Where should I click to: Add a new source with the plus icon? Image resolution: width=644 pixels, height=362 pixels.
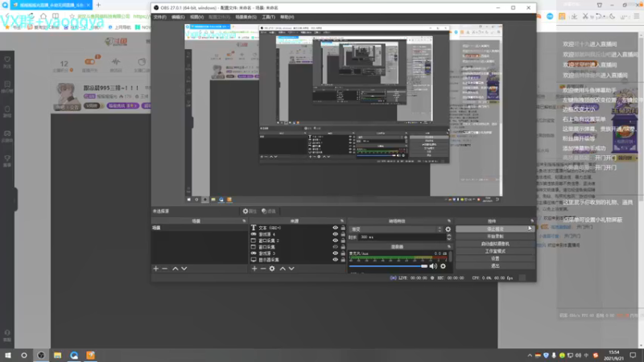254,269
